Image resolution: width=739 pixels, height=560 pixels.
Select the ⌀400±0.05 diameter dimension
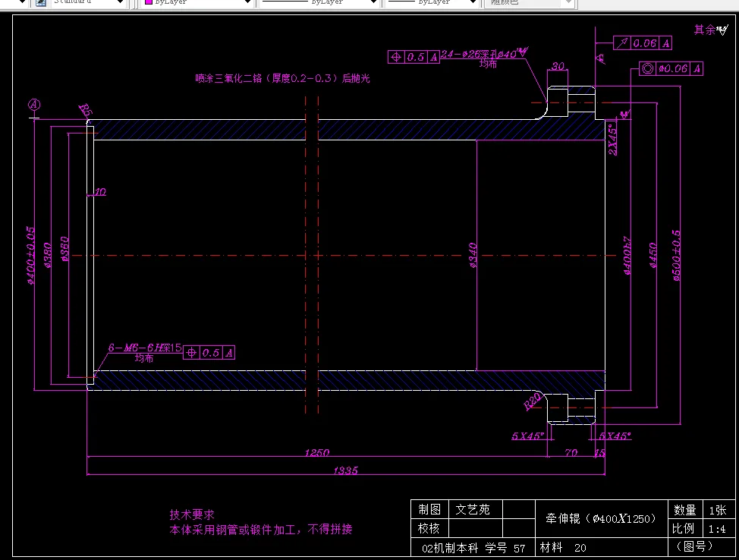(30, 256)
